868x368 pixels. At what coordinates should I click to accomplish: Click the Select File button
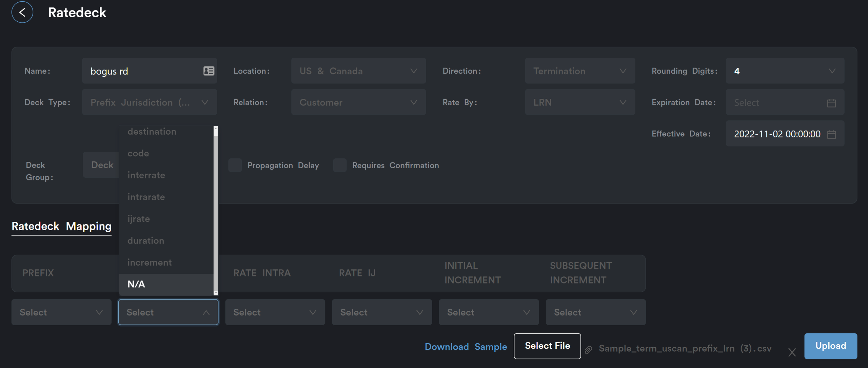[547, 346]
